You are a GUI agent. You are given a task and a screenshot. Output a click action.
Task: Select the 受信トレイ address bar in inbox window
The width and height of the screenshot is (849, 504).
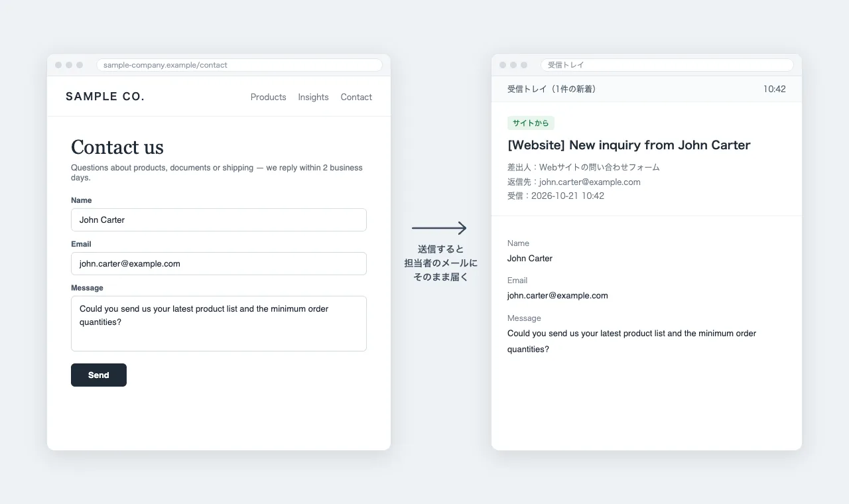point(667,65)
